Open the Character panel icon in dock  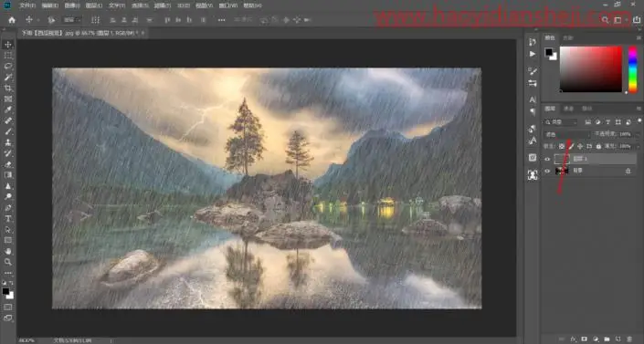533,99
